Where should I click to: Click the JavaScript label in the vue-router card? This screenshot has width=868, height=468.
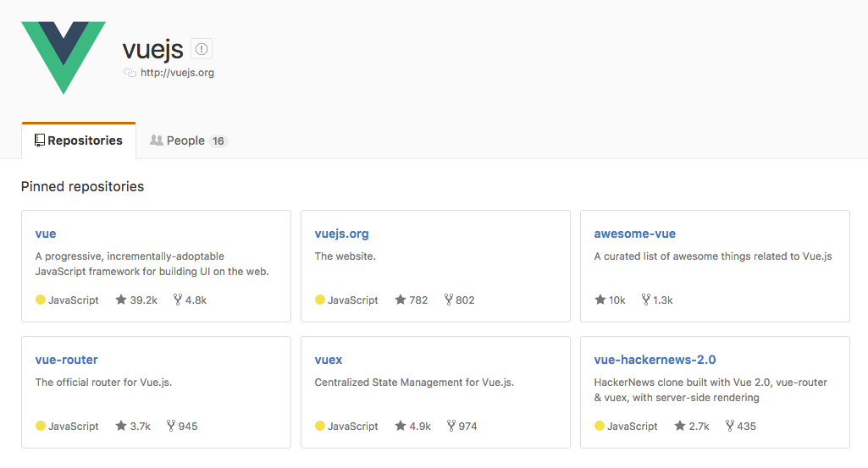click(x=73, y=427)
